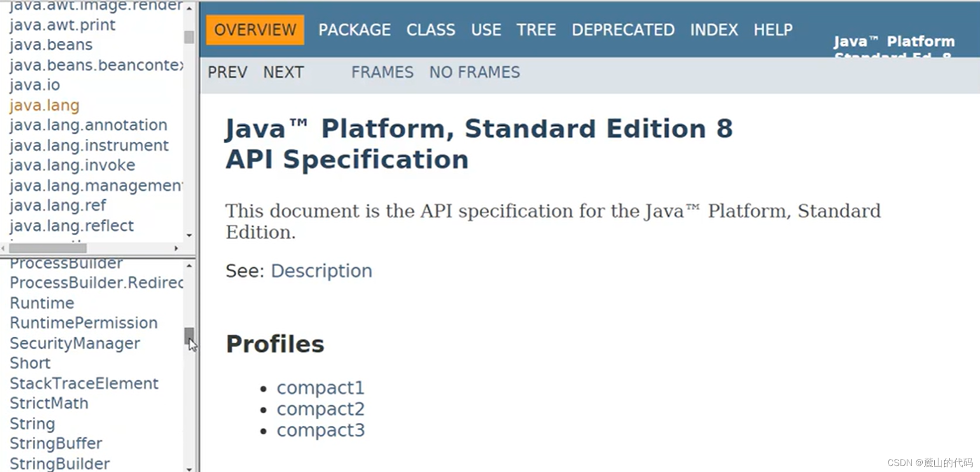980x472 pixels.
Task: Open java.beans.beancontext package
Action: (x=96, y=65)
